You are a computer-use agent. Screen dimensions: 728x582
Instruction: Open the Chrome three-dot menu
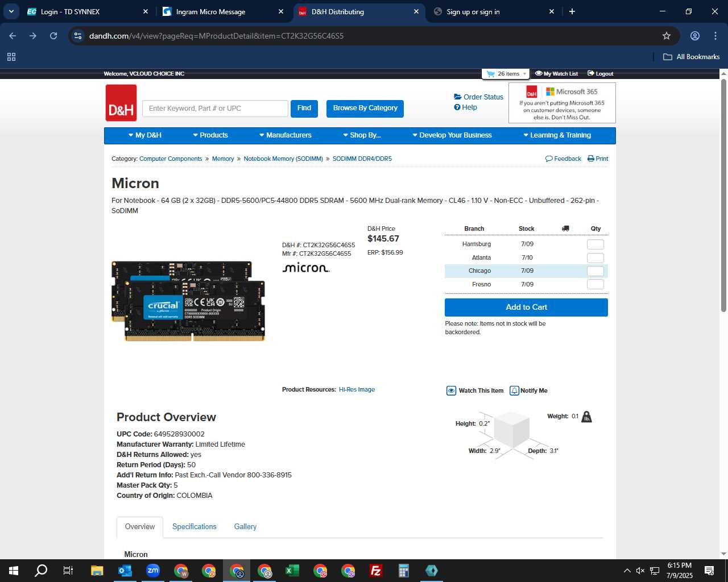[x=715, y=36]
